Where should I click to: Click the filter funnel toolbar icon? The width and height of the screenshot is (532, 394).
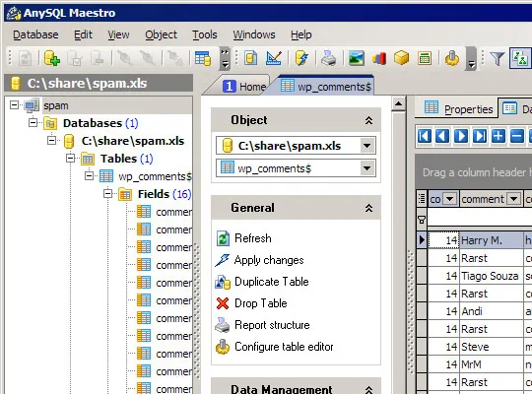pyautogui.click(x=498, y=58)
